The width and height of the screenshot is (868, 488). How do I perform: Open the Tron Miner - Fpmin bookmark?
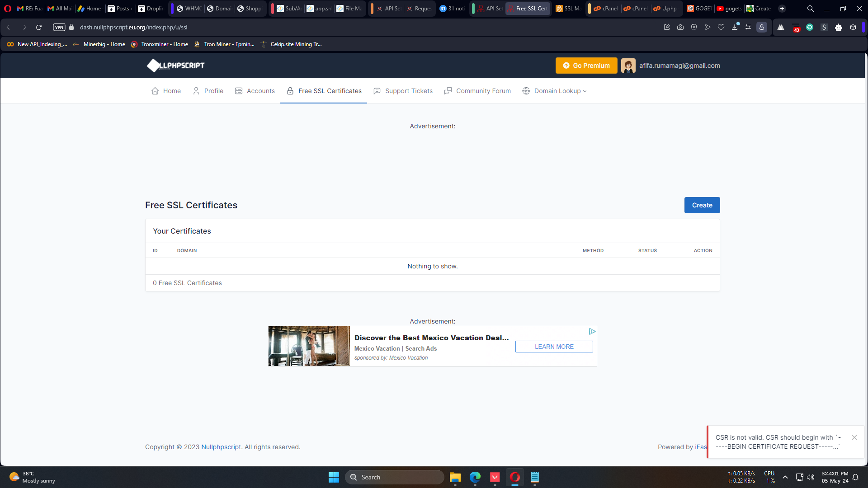[x=224, y=44]
